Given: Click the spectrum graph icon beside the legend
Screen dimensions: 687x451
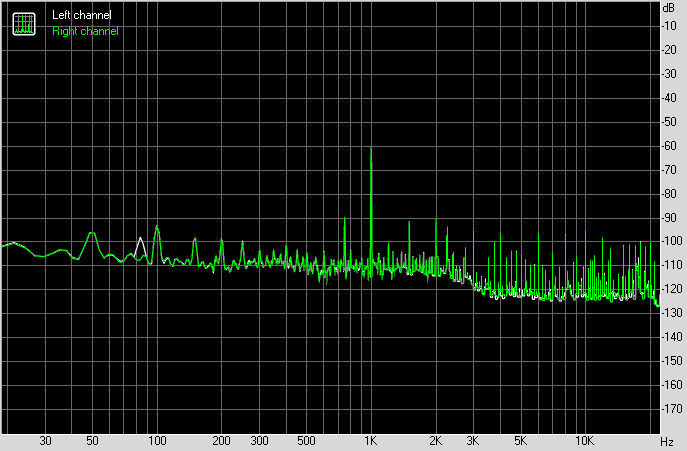Looking at the screenshot, I should click(24, 24).
